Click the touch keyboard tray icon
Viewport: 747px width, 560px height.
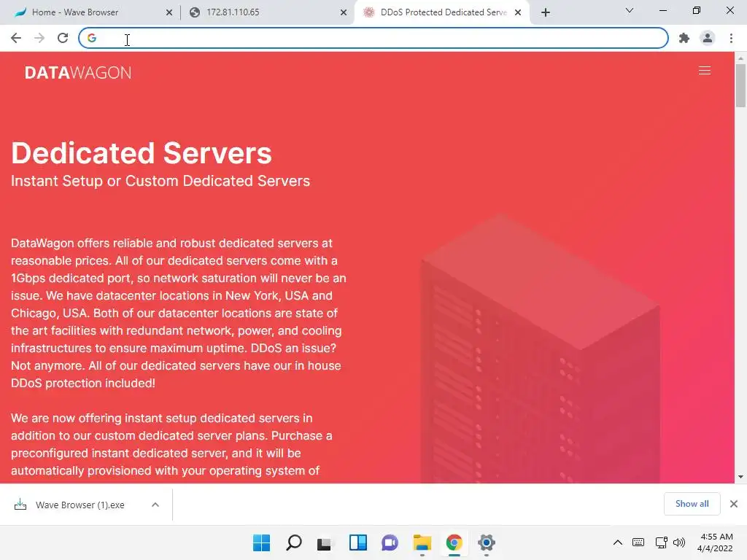point(638,542)
